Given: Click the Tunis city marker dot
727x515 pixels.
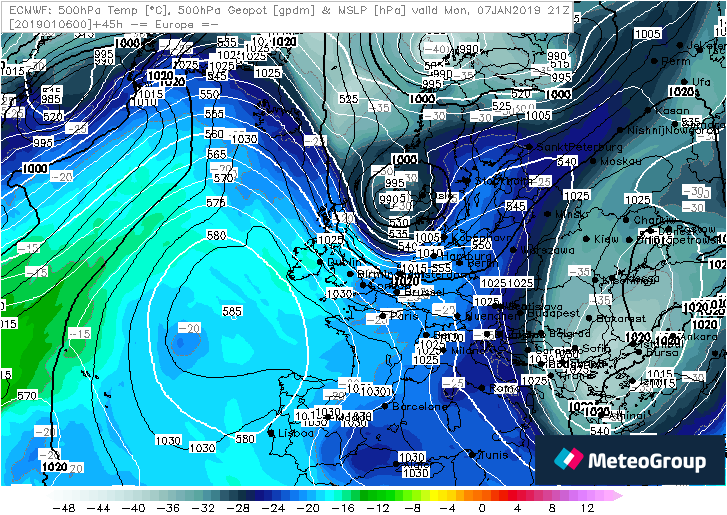Looking at the screenshot, I should coord(473,453).
